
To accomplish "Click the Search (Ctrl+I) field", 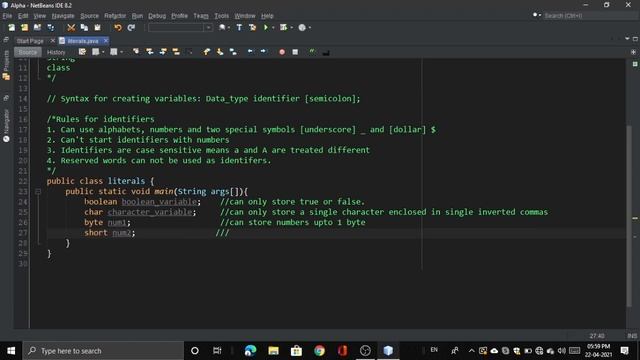I will 590,16.
